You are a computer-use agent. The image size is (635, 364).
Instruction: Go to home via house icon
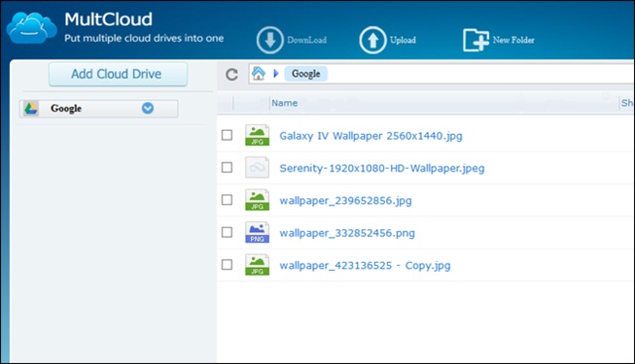coord(258,73)
